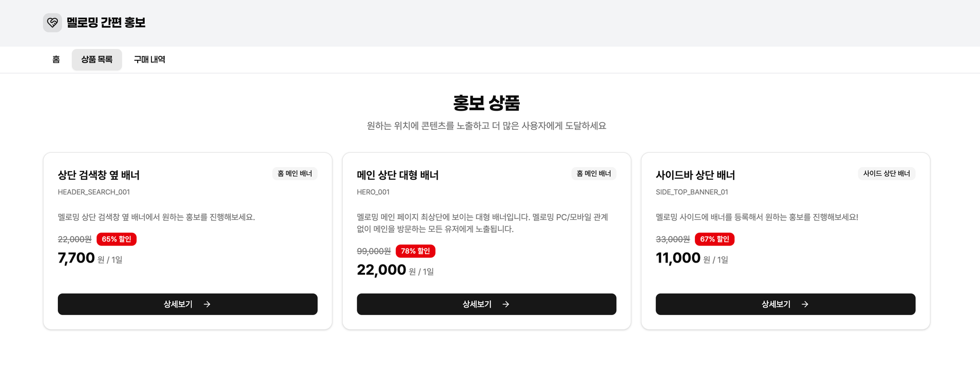980x386 pixels.
Task: Click arrow icon in third 상세보기 button
Action: 805,304
